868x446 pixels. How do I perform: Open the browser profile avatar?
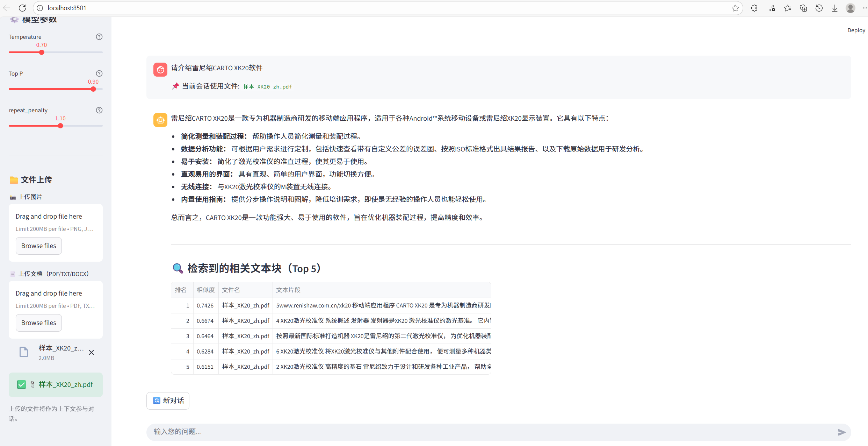click(x=851, y=8)
